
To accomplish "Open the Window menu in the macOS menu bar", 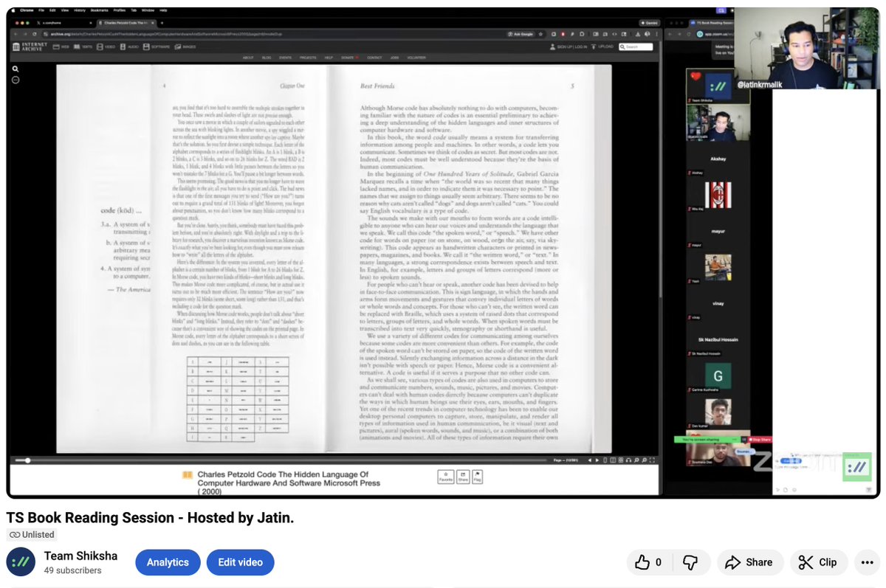I will click(x=148, y=10).
